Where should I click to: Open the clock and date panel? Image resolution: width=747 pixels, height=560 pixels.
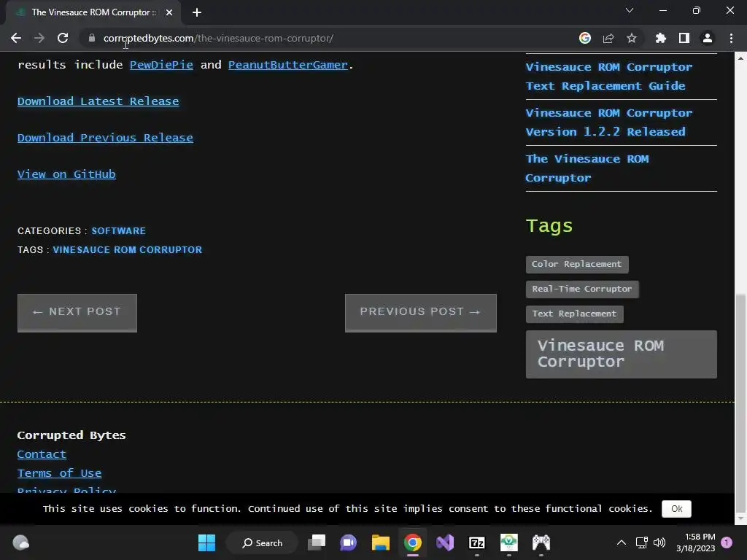[x=695, y=542]
